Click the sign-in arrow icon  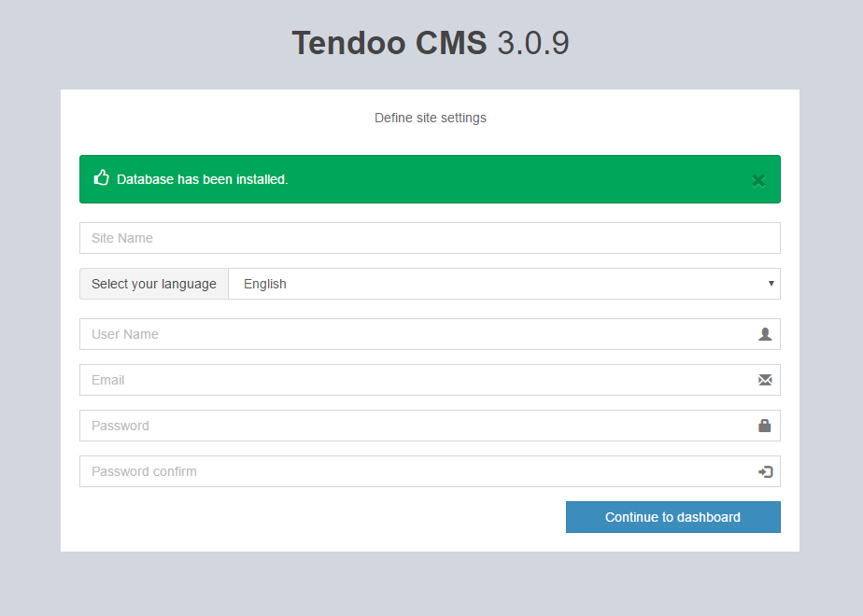(766, 471)
